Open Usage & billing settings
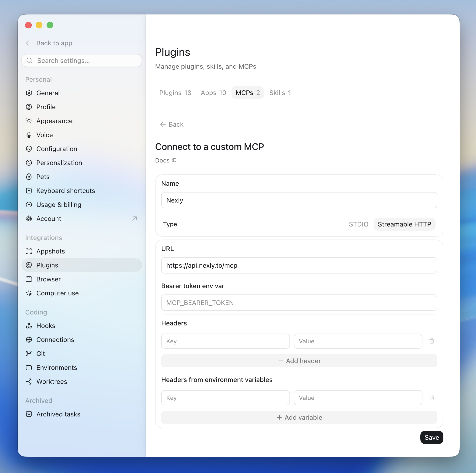This screenshot has height=473, width=476. tap(82, 205)
